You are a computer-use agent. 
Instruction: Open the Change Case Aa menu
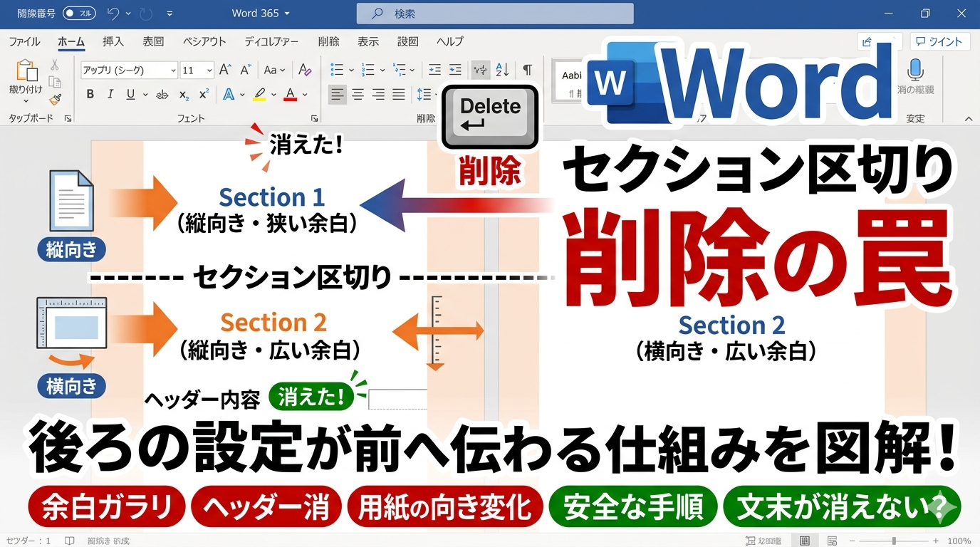[x=274, y=70]
